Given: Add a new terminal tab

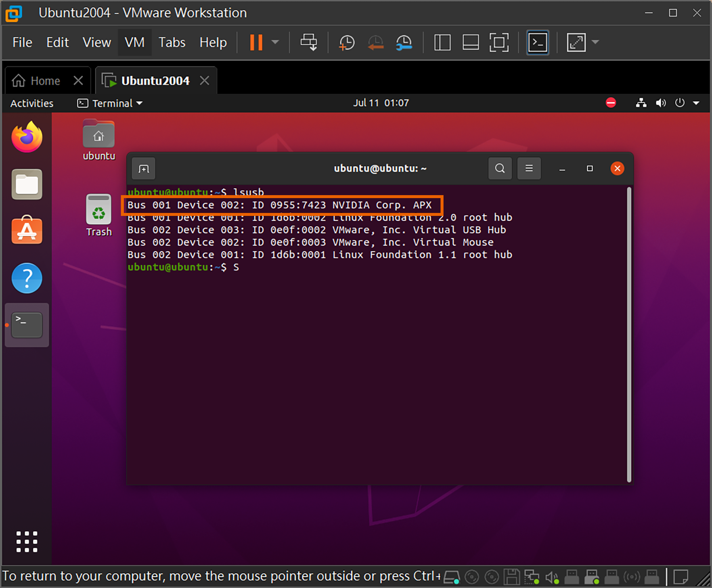Looking at the screenshot, I should [x=144, y=169].
